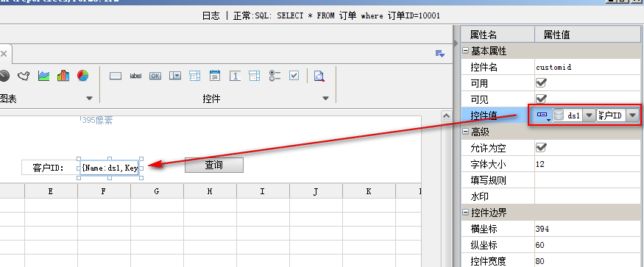644x267 pixels.
Task: Add a tree combo widget
Action: coord(254,76)
